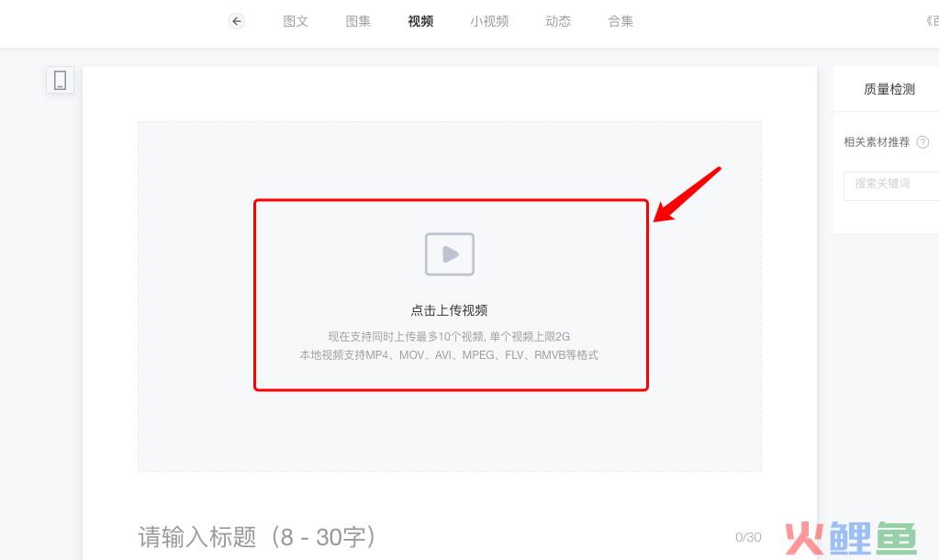Open mobile preview phone icon
Viewport: 939px width, 560px height.
point(60,80)
